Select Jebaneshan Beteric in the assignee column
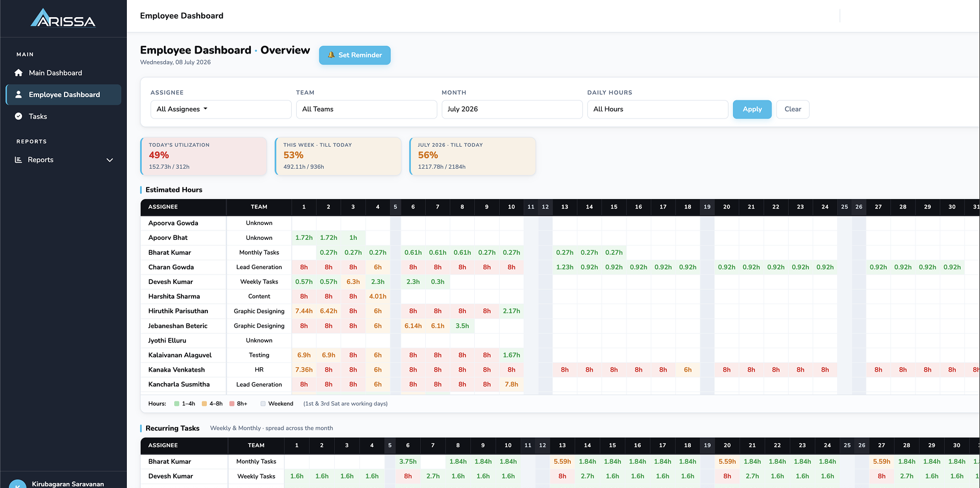The width and height of the screenshot is (980, 488). pyautogui.click(x=178, y=326)
